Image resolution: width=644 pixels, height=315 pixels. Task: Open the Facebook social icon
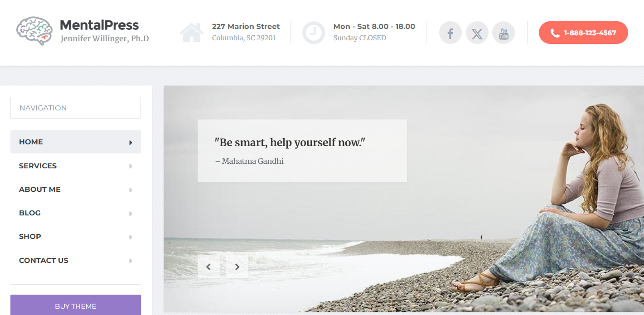point(450,33)
